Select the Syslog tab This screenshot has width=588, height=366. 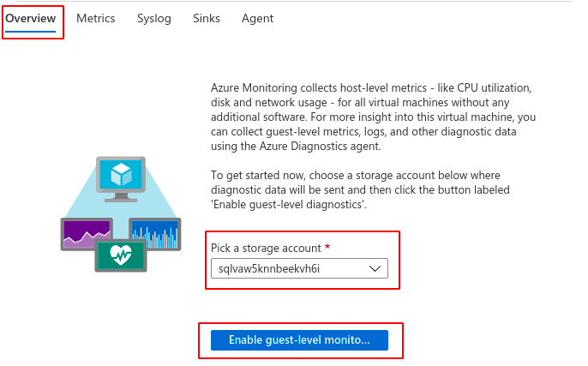(153, 18)
